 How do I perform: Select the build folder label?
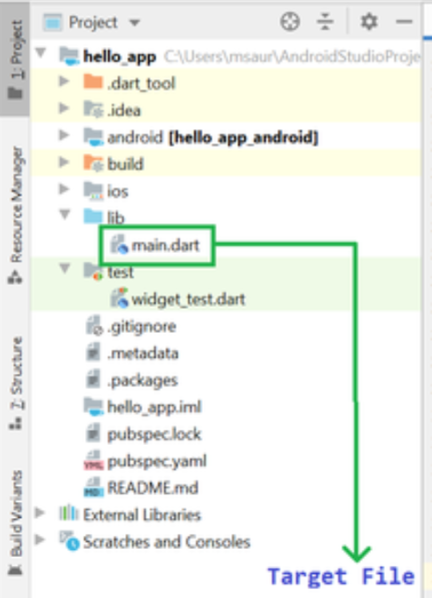[x=125, y=164]
